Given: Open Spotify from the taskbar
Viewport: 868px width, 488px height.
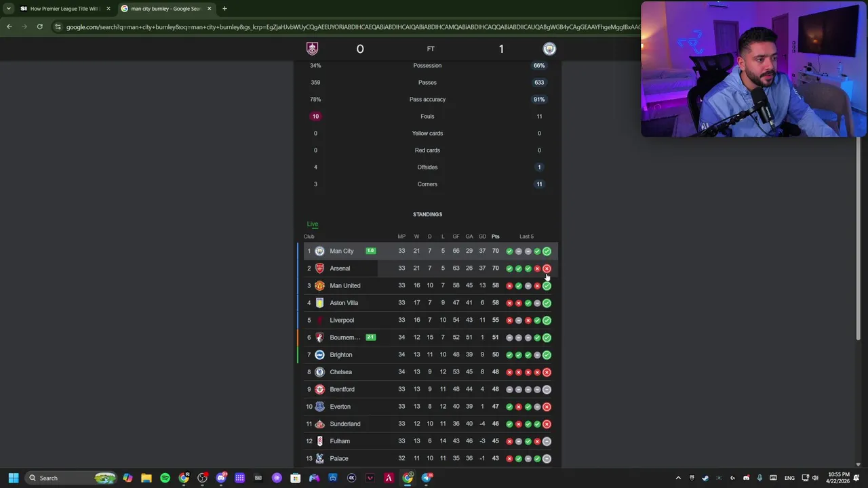Looking at the screenshot, I should (165, 478).
